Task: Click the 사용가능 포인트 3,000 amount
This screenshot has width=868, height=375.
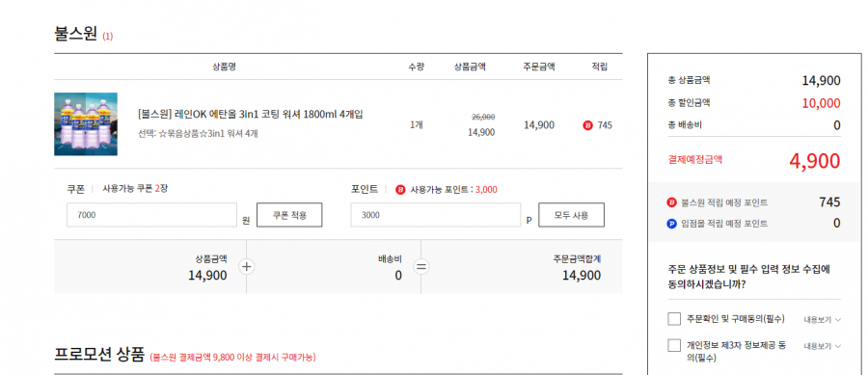Action: 486,190
